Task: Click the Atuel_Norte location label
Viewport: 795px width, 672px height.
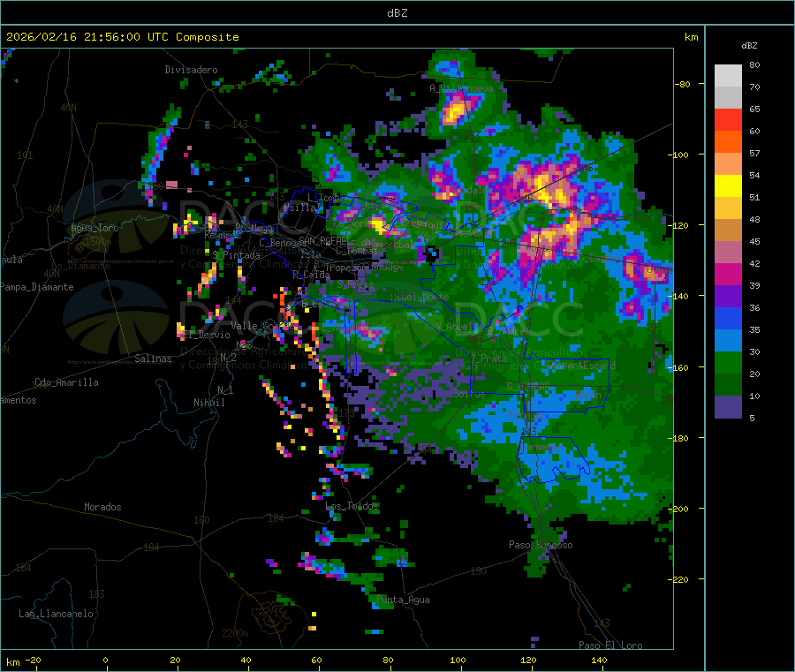Action: pyautogui.click(x=420, y=297)
